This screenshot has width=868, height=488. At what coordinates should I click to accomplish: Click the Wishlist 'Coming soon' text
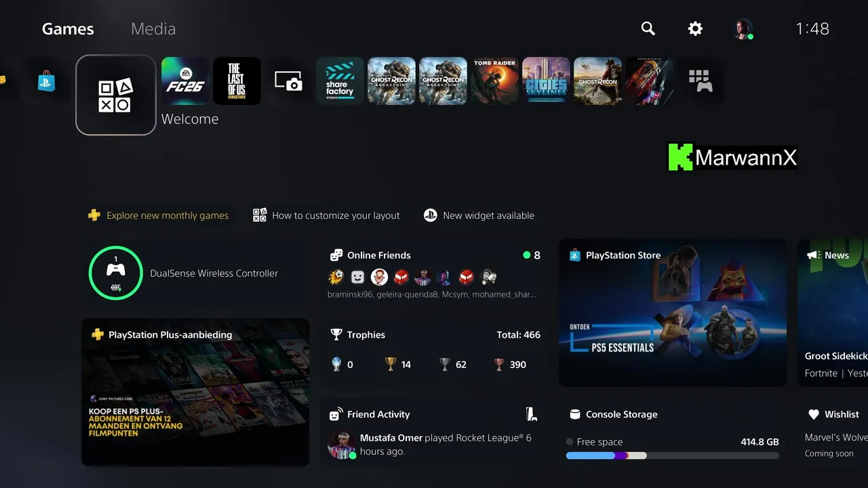tap(829, 453)
